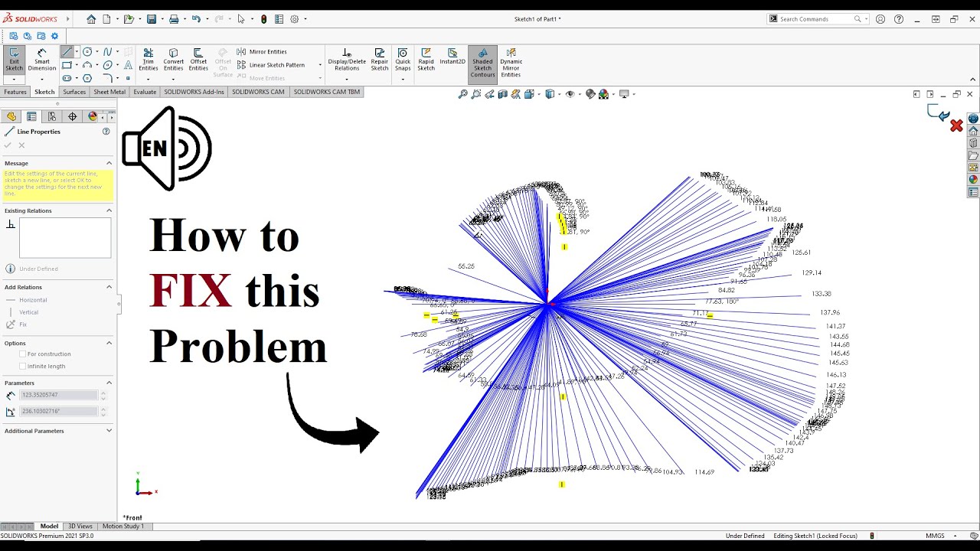Check the Infinite length checkbox

click(x=23, y=367)
